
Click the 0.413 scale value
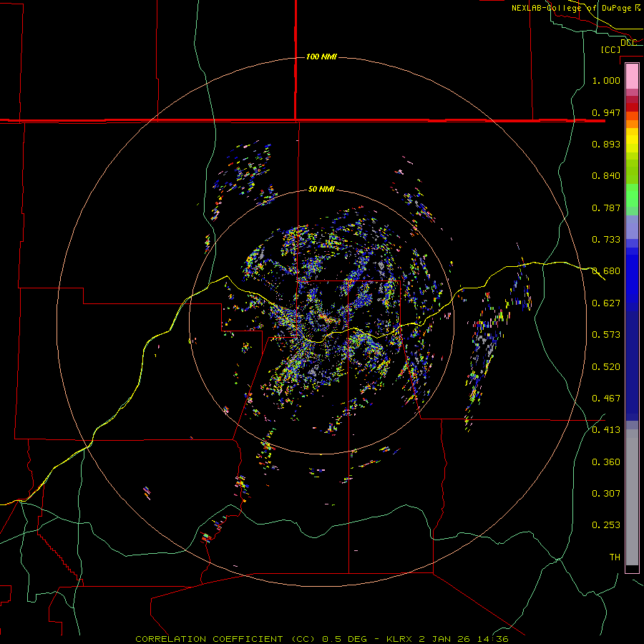tap(606, 430)
